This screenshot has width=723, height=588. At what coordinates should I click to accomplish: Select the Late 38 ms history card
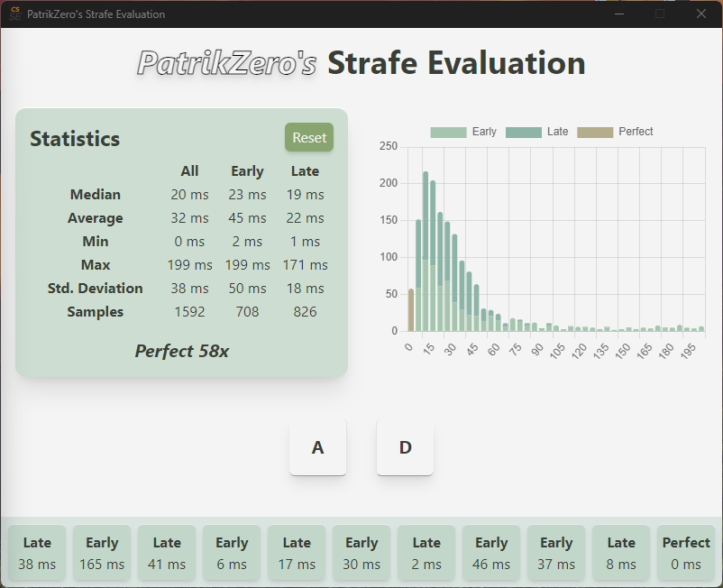(x=37, y=553)
